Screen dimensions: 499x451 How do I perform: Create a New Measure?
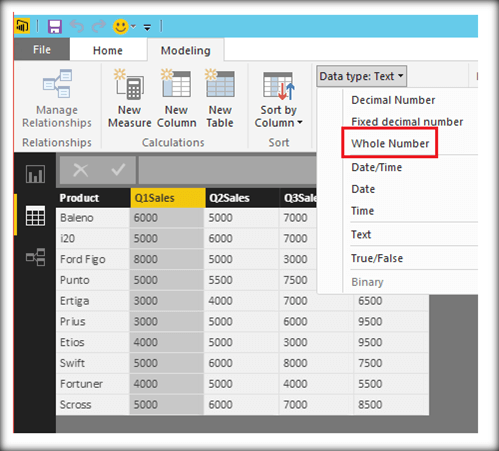[x=130, y=99]
